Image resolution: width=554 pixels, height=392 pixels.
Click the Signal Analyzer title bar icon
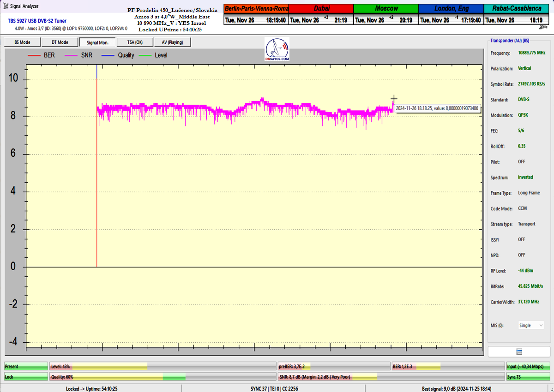tap(5, 6)
